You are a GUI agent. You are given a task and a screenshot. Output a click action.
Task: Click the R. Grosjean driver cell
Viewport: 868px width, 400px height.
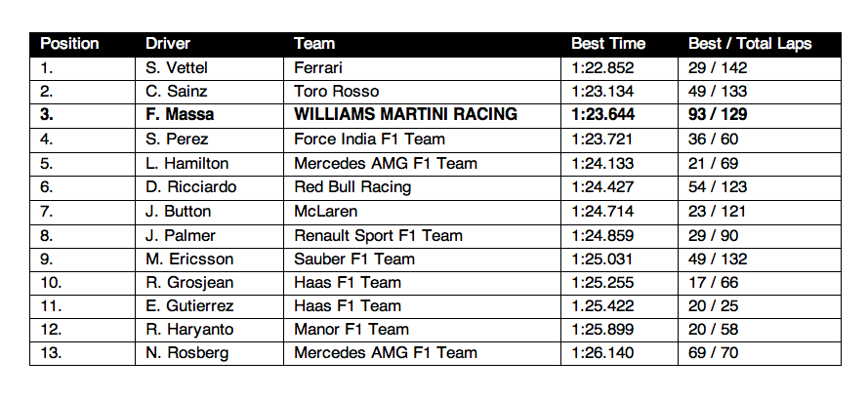(x=186, y=282)
